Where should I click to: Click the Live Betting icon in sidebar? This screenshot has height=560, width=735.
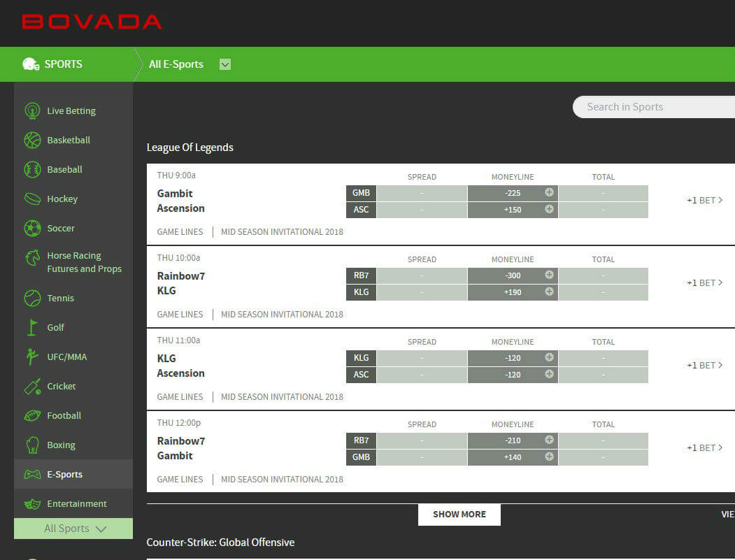tap(32, 110)
